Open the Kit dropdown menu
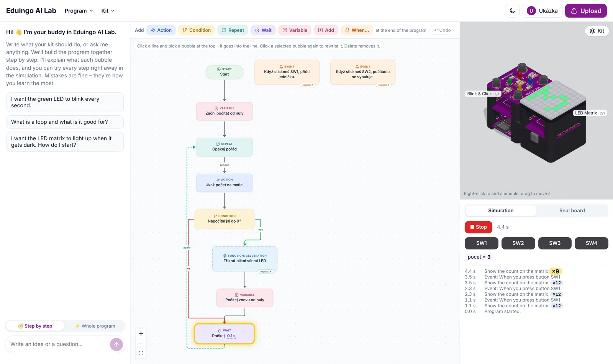Viewport: 613px width, 364px height. 108,11
